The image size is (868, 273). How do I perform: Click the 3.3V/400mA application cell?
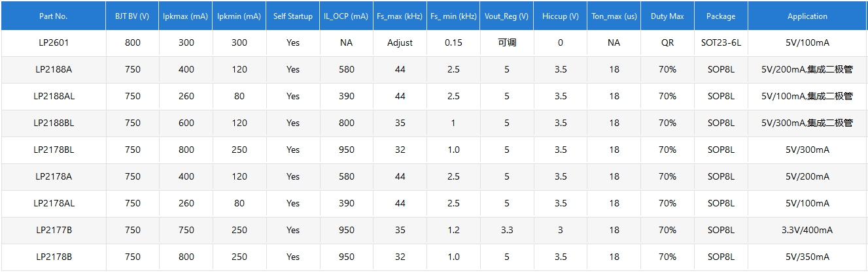tap(807, 230)
